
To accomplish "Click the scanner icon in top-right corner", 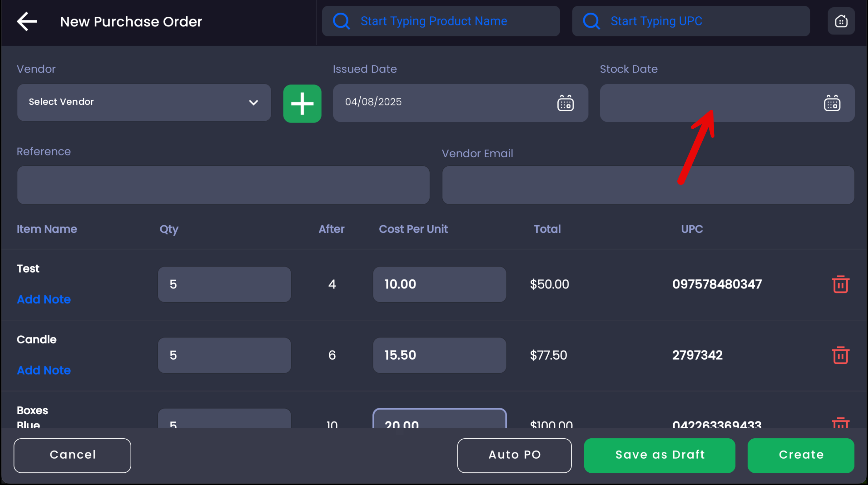I will coord(841,21).
